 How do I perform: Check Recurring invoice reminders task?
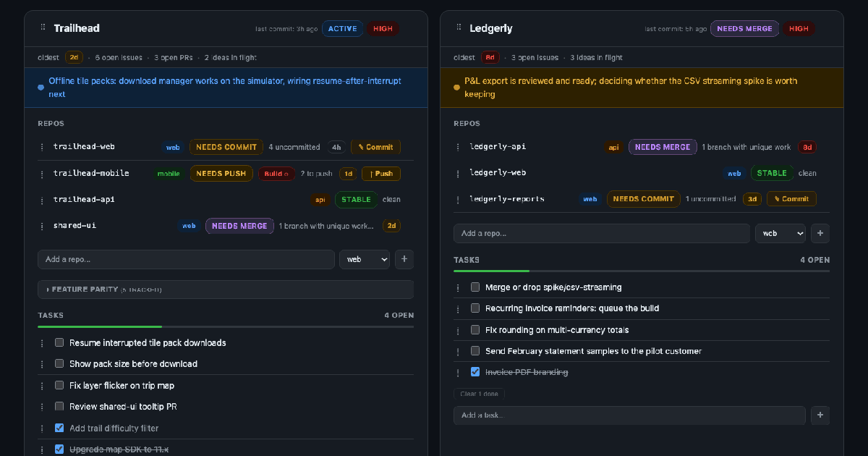tap(475, 308)
